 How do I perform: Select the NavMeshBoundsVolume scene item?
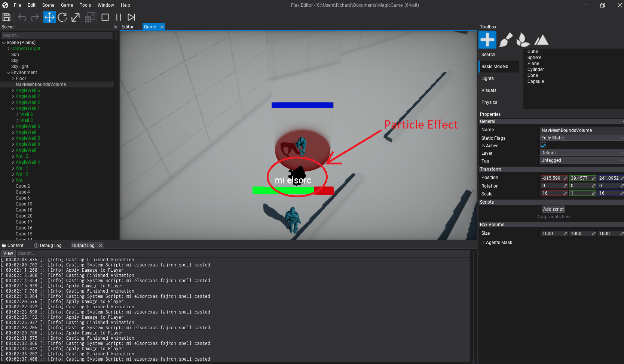[x=41, y=84]
